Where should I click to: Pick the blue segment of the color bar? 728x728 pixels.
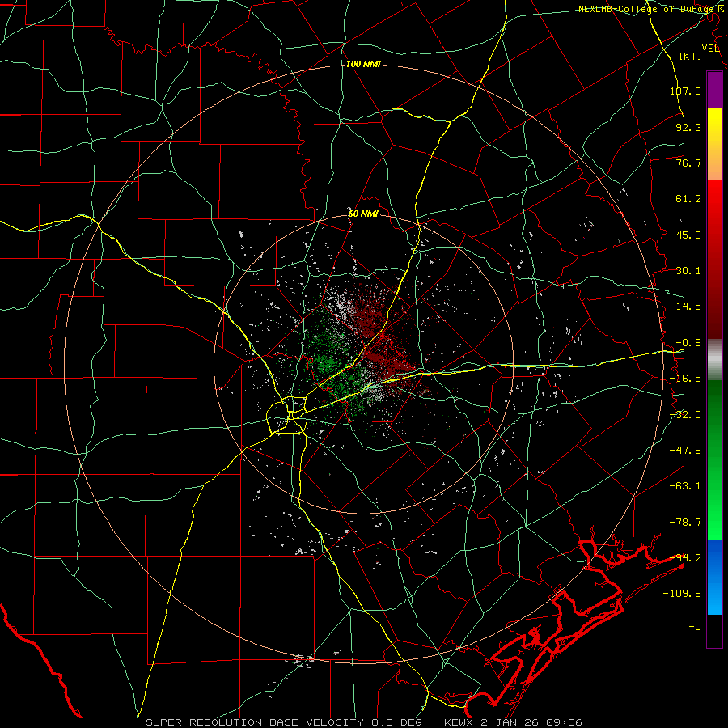[714, 577]
